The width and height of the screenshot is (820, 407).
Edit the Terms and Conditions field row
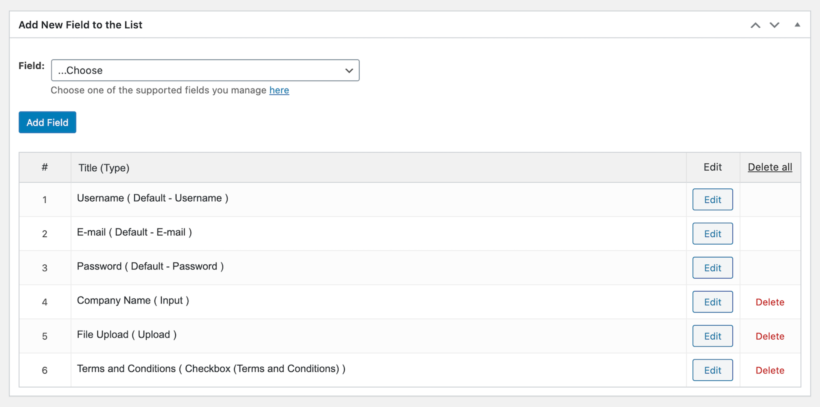(712, 370)
